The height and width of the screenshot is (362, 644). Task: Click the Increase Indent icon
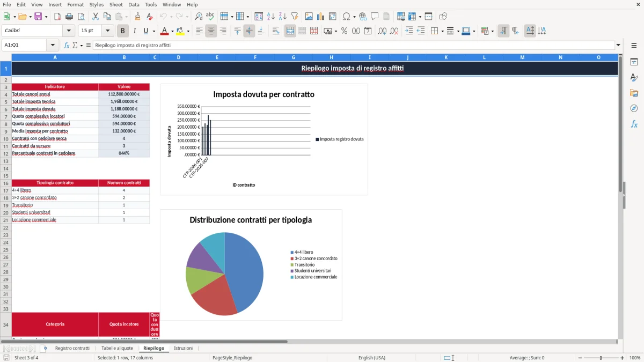point(409,31)
